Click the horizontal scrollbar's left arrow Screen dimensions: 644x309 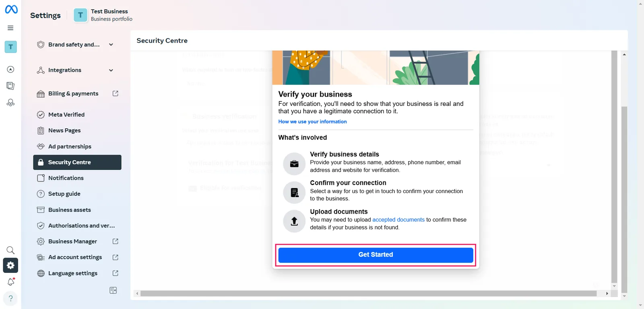point(137,294)
